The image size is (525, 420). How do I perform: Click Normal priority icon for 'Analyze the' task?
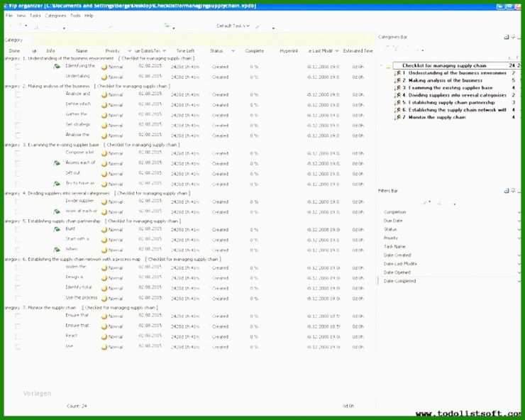pyautogui.click(x=104, y=136)
